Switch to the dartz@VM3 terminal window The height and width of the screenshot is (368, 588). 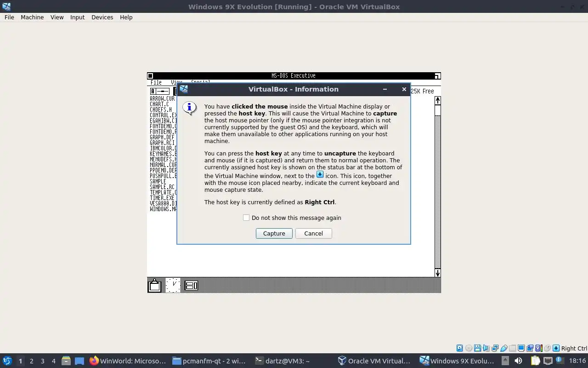pos(293,361)
